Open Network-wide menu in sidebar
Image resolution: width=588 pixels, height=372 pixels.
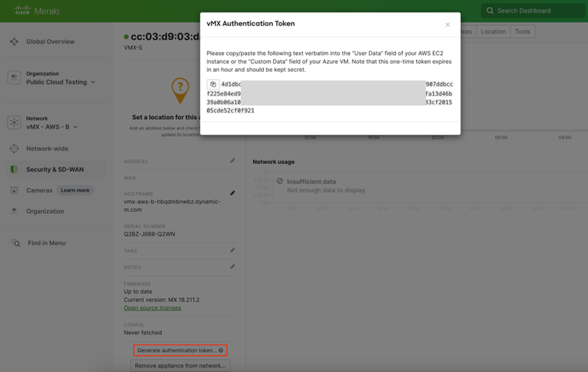[47, 149]
